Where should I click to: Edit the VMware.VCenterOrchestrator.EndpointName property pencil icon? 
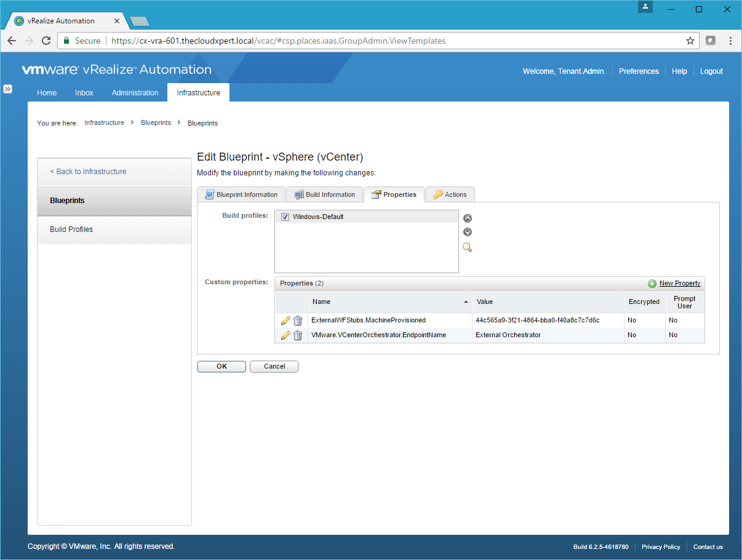pyautogui.click(x=285, y=335)
